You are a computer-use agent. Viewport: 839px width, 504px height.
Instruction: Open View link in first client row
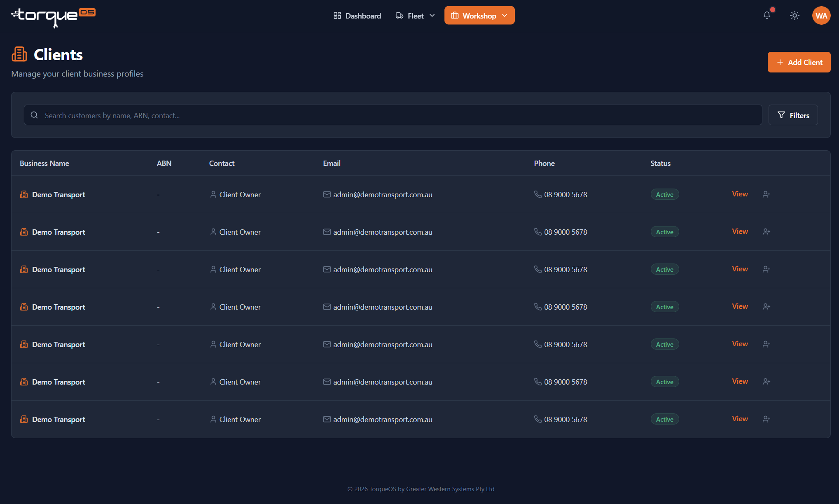[740, 194]
